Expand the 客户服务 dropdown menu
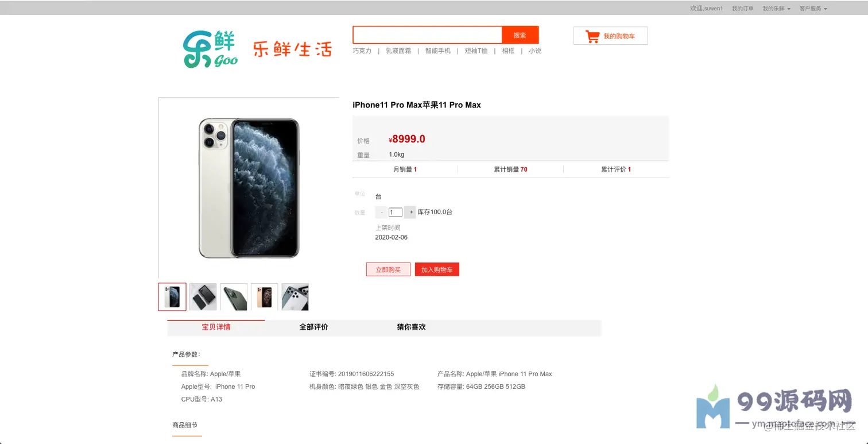868x444 pixels. coord(813,9)
